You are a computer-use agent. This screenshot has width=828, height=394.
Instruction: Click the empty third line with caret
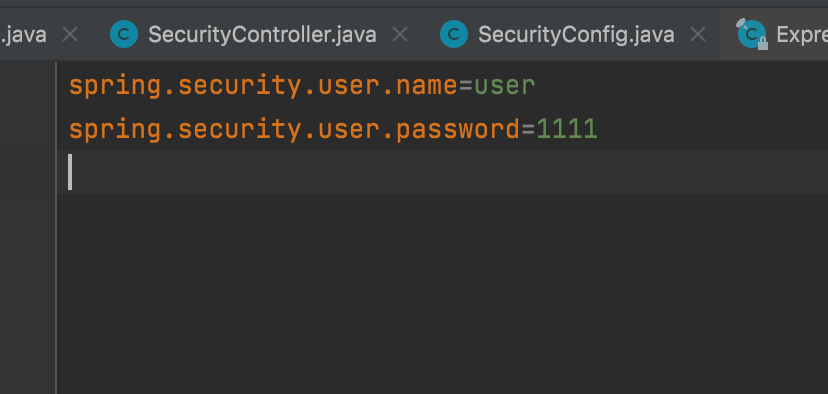443,172
